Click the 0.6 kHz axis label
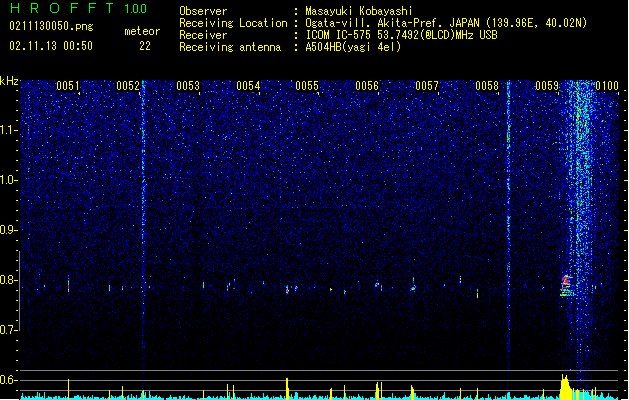The image size is (629, 400). 8,380
